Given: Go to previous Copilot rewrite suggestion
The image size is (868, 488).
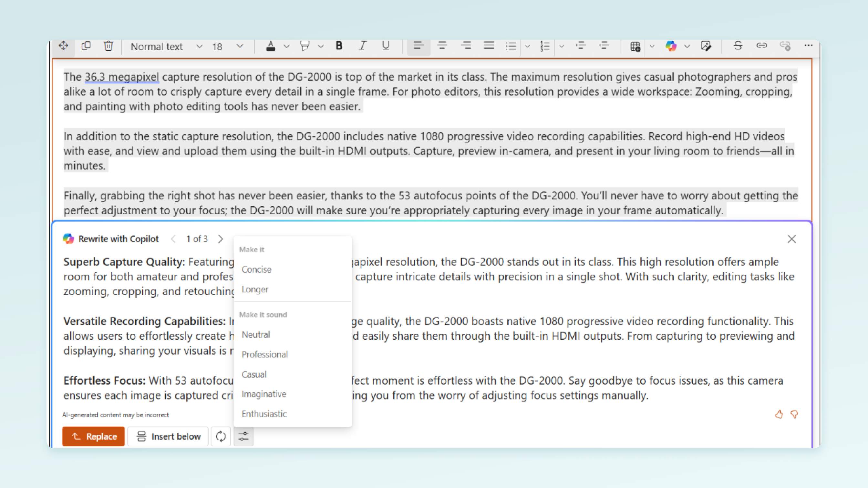Looking at the screenshot, I should 173,239.
